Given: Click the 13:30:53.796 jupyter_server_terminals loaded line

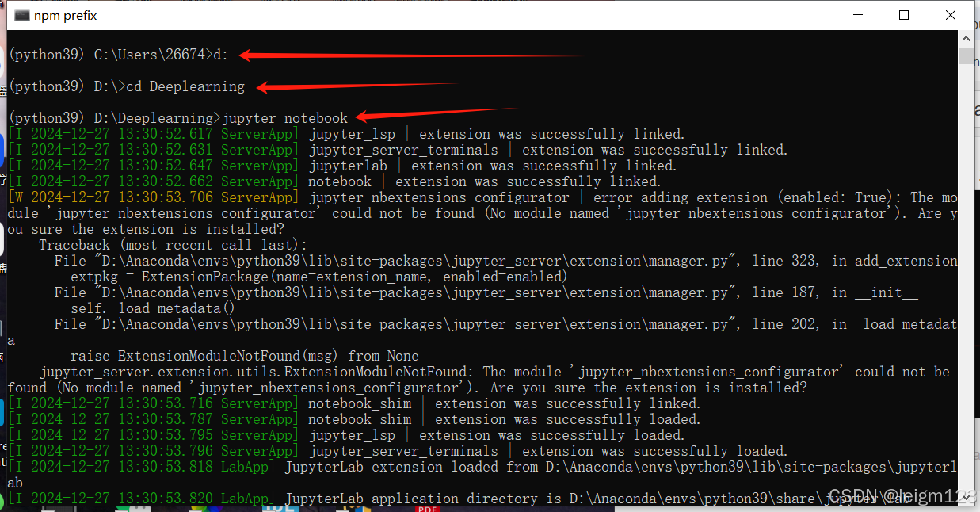Looking at the screenshot, I should click(398, 451).
